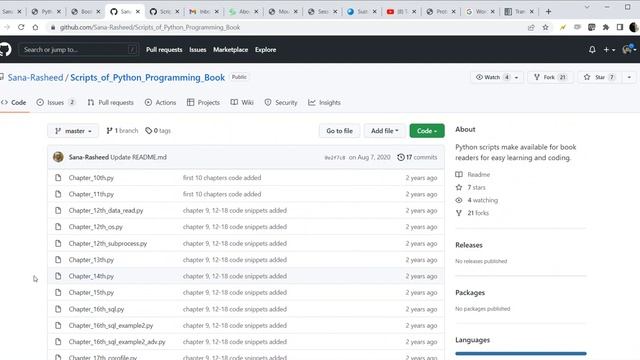Open Marketplace in the top navigation

tap(231, 49)
